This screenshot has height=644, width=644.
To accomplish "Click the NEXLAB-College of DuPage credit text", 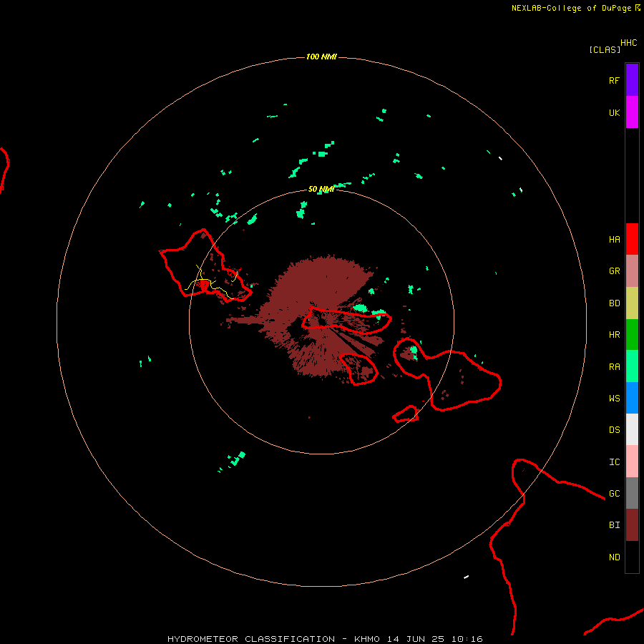I will [x=571, y=8].
